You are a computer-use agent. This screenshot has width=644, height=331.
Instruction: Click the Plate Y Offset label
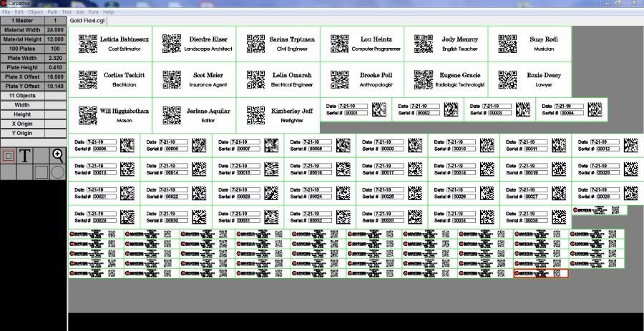point(22,87)
